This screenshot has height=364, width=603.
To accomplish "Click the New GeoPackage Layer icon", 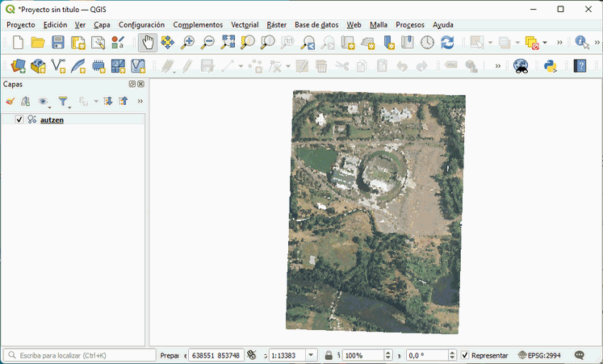I will click(x=38, y=66).
